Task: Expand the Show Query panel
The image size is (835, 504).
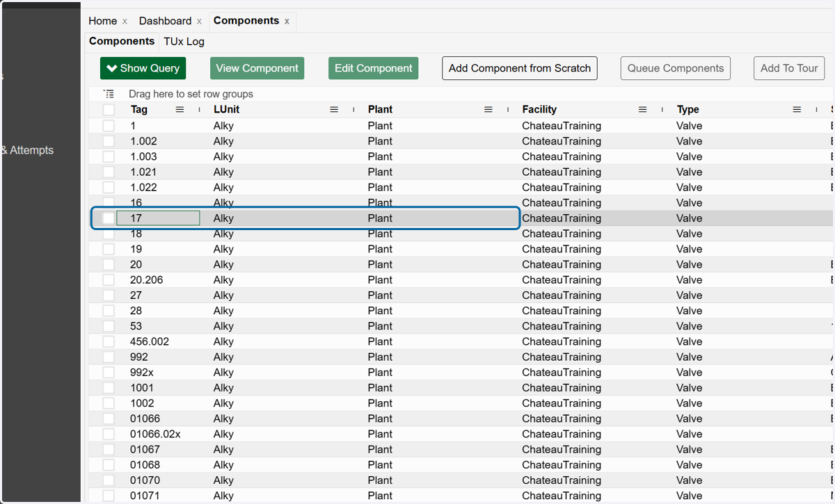Action: click(143, 68)
